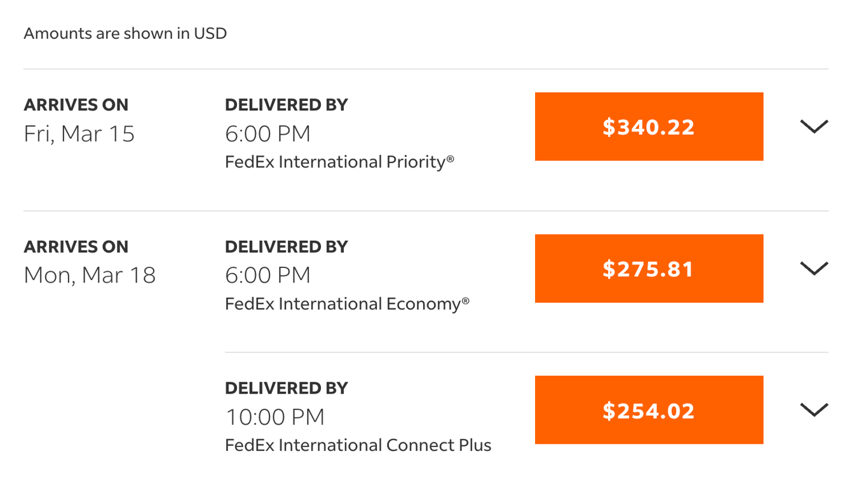Click the Fri, Mar 15 arrival date

coord(79,134)
